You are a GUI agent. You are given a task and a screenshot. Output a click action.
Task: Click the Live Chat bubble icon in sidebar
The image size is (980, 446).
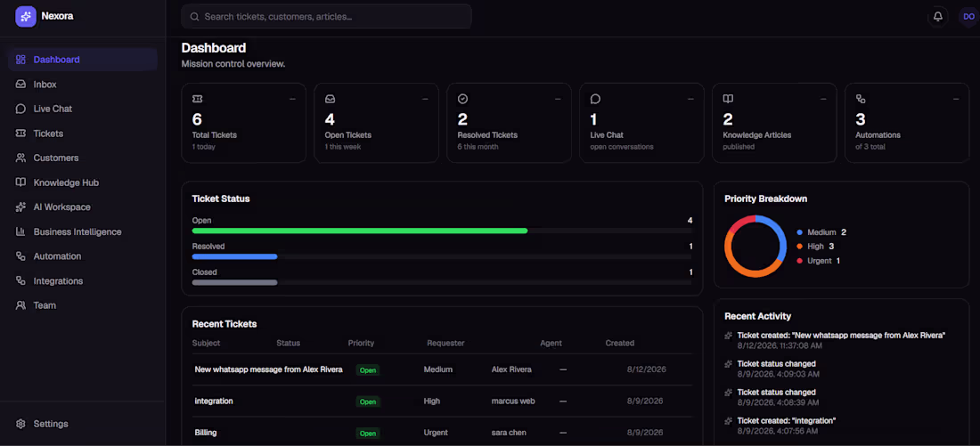[x=20, y=109]
